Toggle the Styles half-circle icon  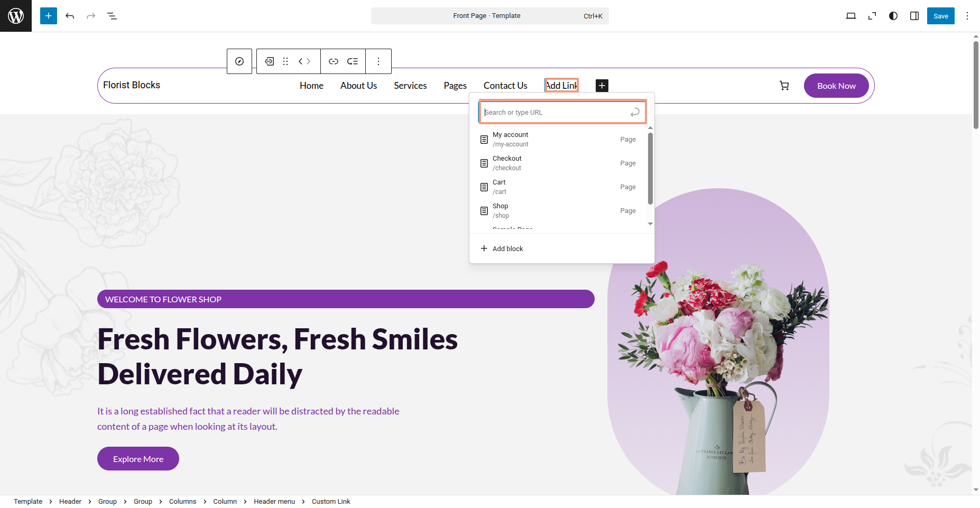pyautogui.click(x=893, y=16)
